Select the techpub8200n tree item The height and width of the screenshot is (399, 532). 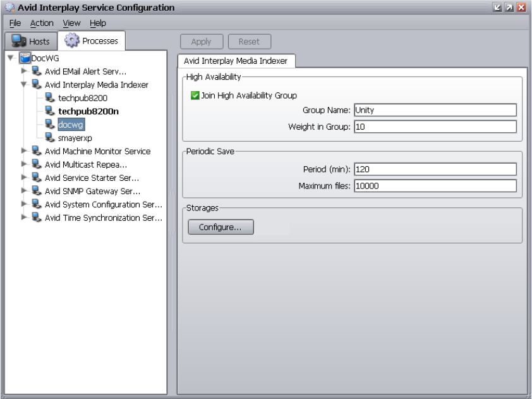(x=88, y=111)
